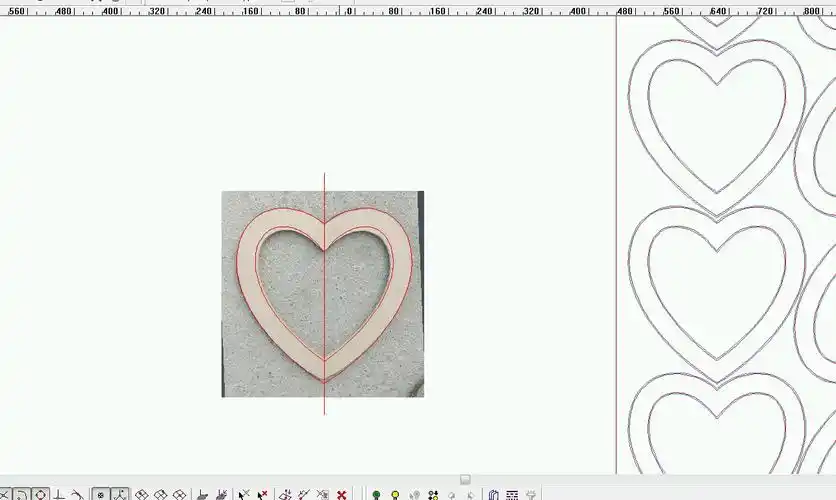Toggle the pressed circle snap button
The width and height of the screenshot is (836, 500).
point(40,494)
